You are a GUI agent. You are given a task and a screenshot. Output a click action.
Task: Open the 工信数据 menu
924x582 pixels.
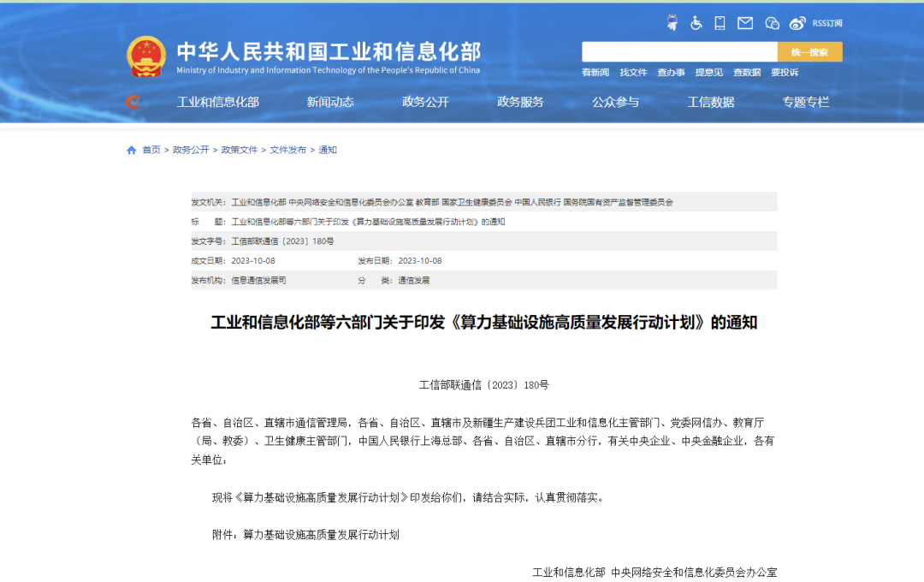click(x=711, y=102)
